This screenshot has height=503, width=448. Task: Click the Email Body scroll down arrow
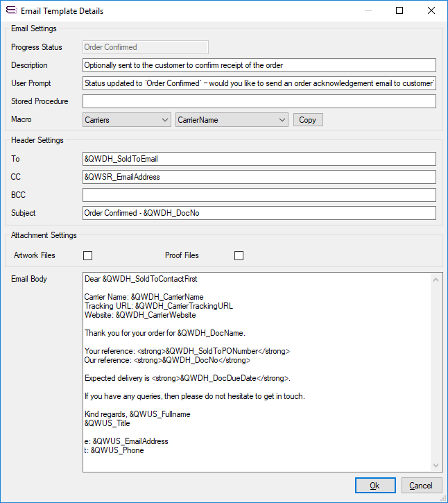[436, 466]
